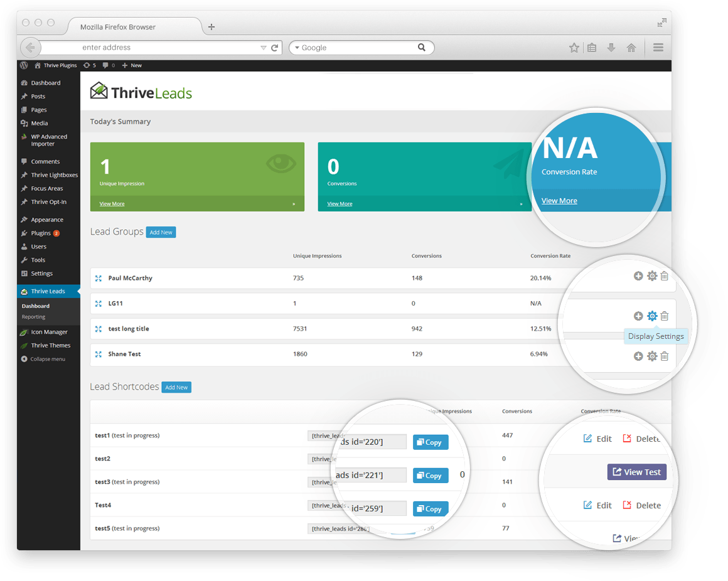Open downloads arrow icon
This screenshot has width=728, height=581.
point(611,47)
